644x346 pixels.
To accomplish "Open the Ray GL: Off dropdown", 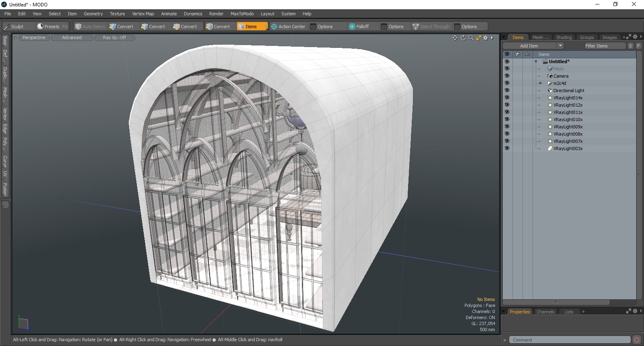I will click(x=115, y=38).
